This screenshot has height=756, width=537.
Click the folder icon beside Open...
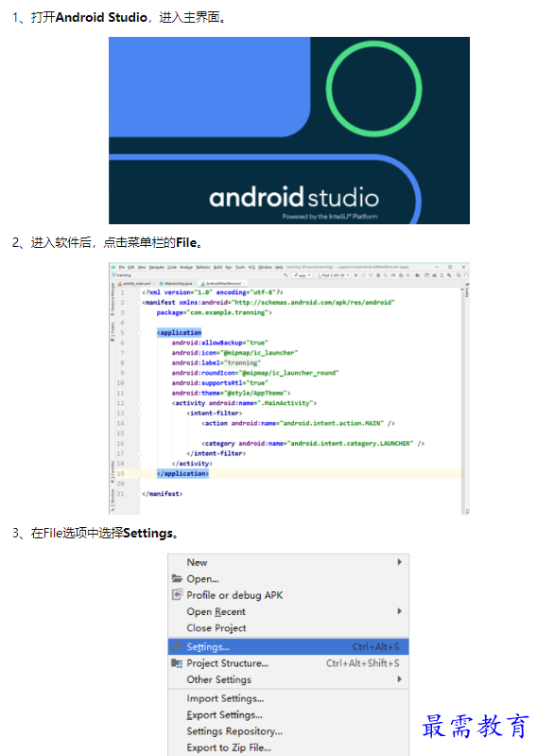(177, 578)
